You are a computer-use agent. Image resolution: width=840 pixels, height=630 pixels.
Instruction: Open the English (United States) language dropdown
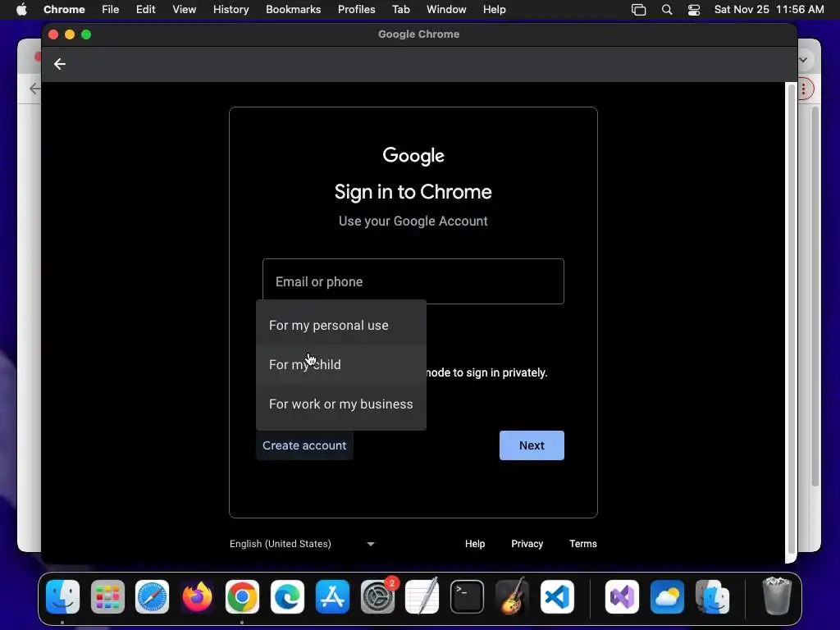click(x=302, y=544)
